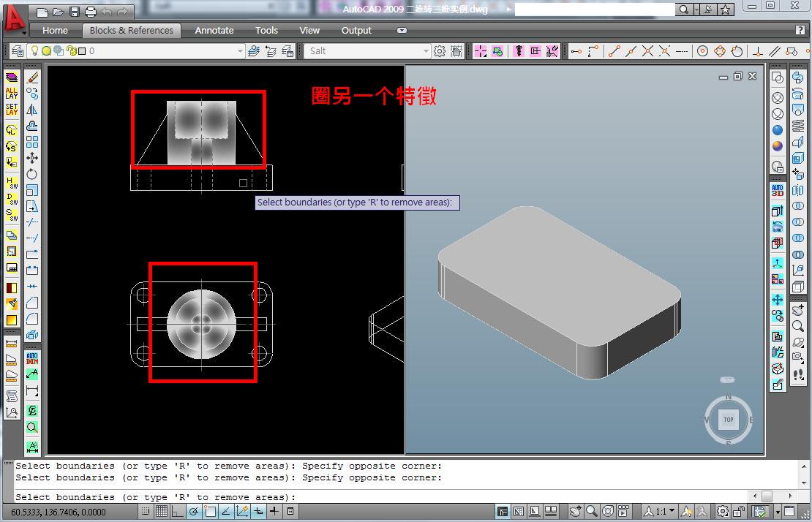Open Layer Properties Manager icon

[x=17, y=50]
